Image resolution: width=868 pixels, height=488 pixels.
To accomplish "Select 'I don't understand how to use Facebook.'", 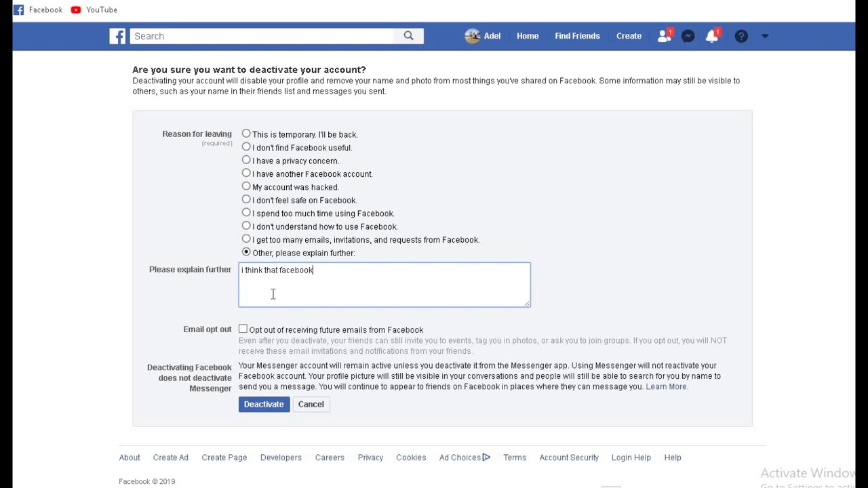I will (246, 226).
